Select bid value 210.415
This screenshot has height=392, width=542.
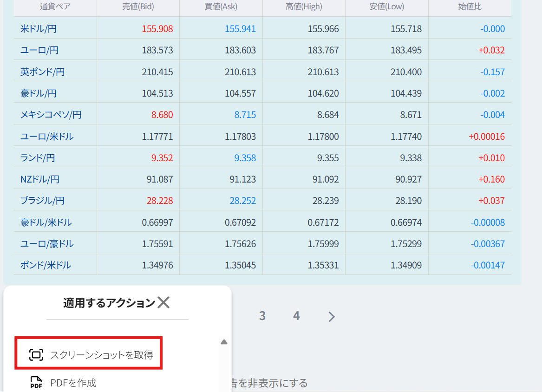pos(157,72)
